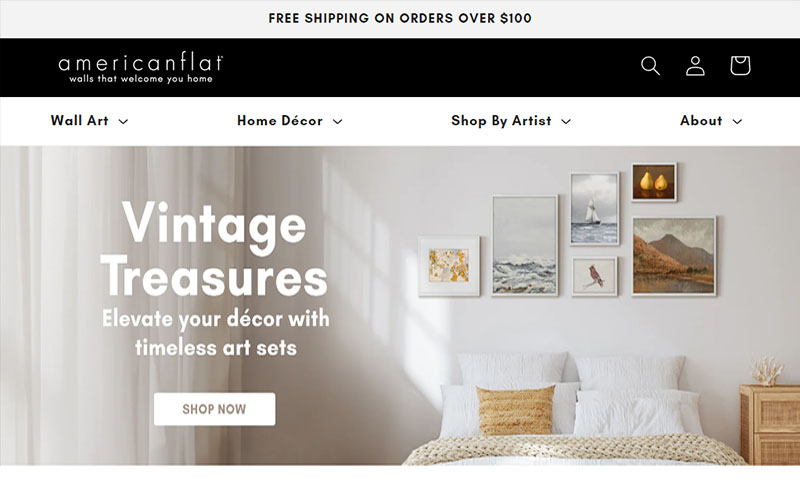Click the SHOP NOW button
The image size is (800, 503).
pos(214,409)
